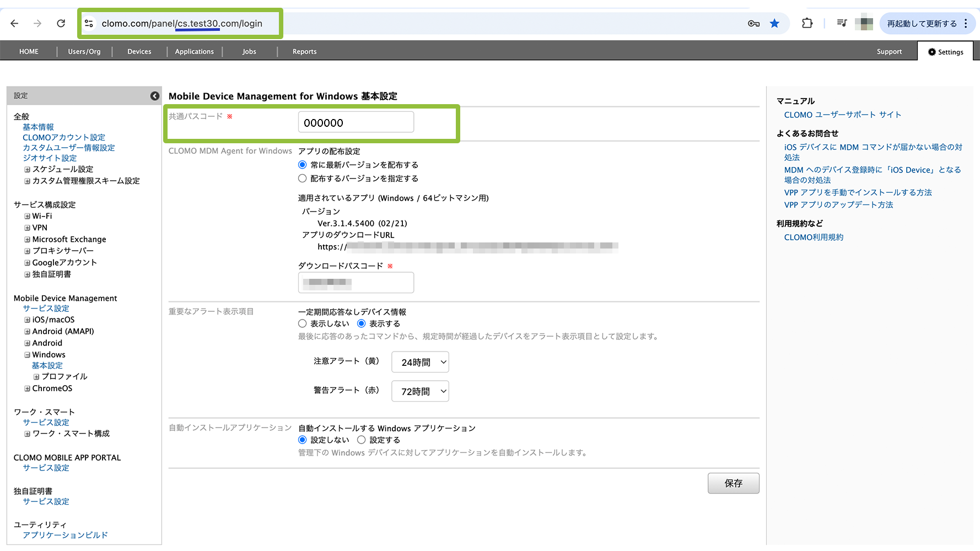Select 表示しない for no-response device info

302,323
